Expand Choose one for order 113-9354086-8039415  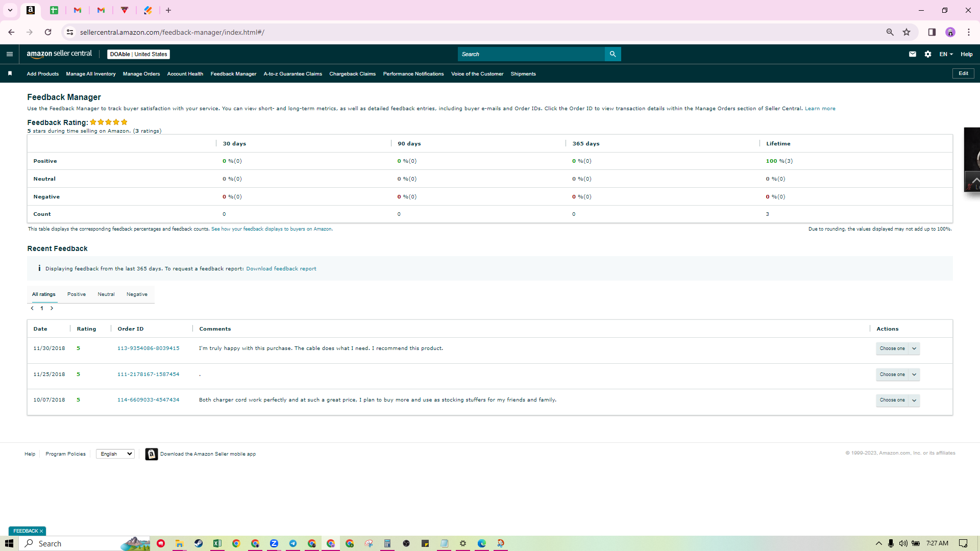(x=898, y=348)
